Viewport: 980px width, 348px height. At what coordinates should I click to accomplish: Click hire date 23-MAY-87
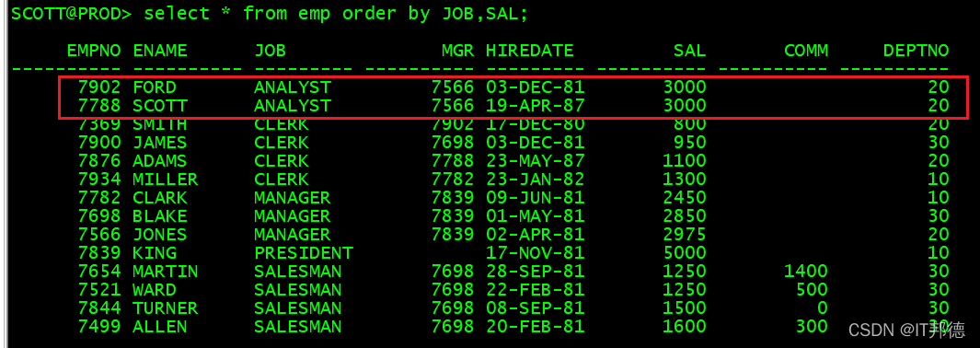[535, 161]
